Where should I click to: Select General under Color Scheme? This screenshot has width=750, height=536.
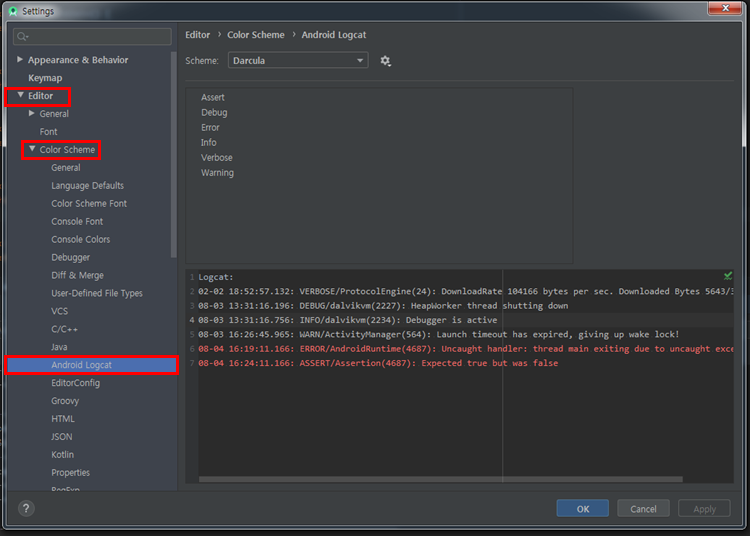click(66, 168)
